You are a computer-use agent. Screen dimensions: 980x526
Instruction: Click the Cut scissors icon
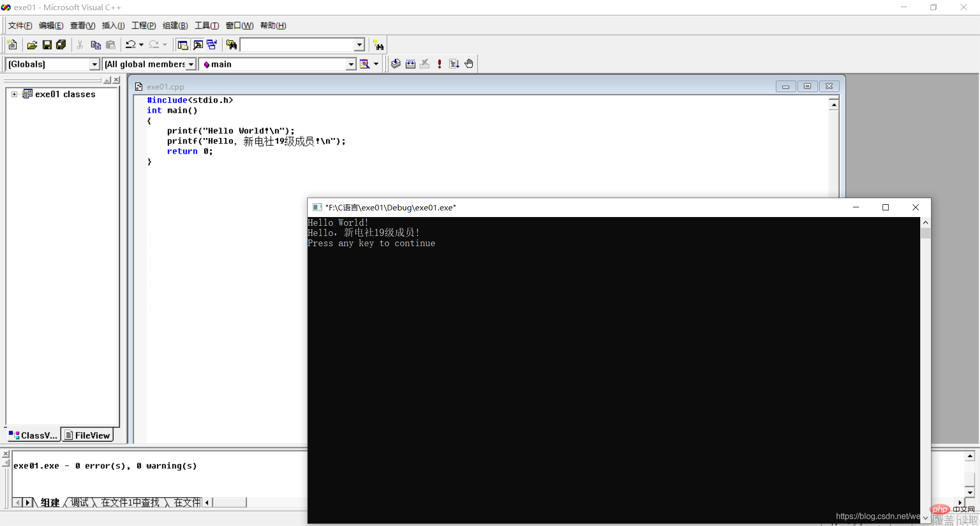80,44
